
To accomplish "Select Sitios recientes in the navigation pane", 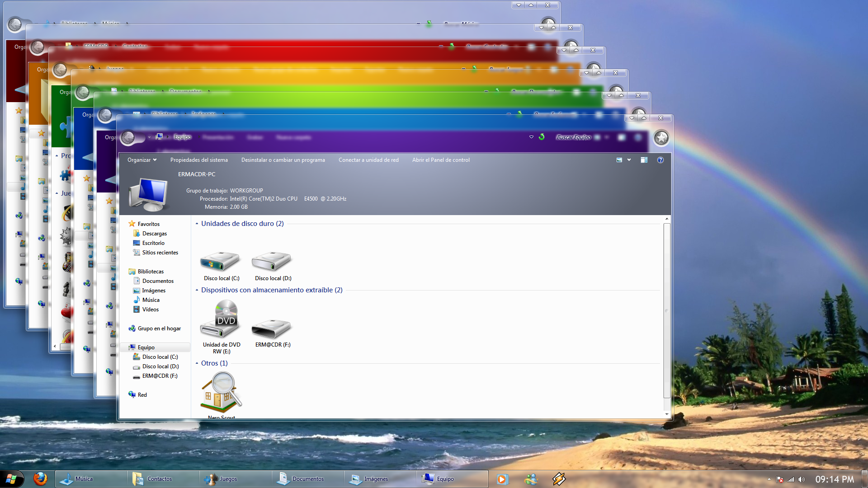I will [156, 253].
